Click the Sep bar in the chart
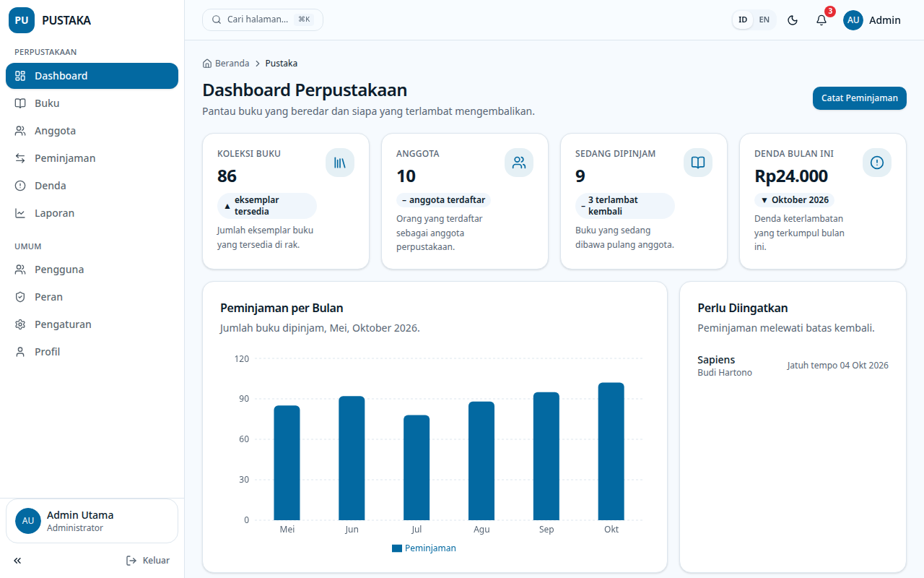This screenshot has width=924, height=578. pyautogui.click(x=546, y=456)
